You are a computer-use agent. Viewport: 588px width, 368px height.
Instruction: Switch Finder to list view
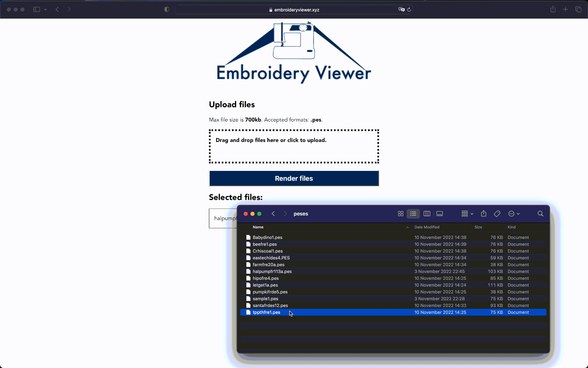point(413,214)
